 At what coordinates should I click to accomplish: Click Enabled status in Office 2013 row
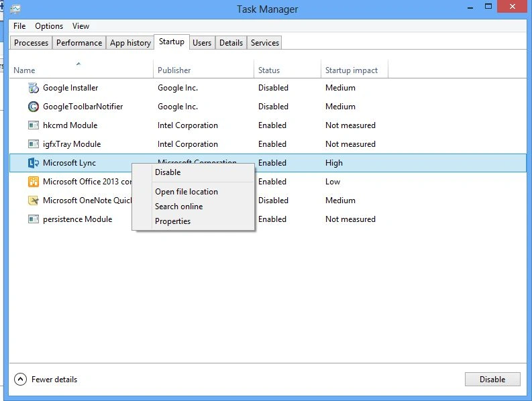click(x=272, y=182)
